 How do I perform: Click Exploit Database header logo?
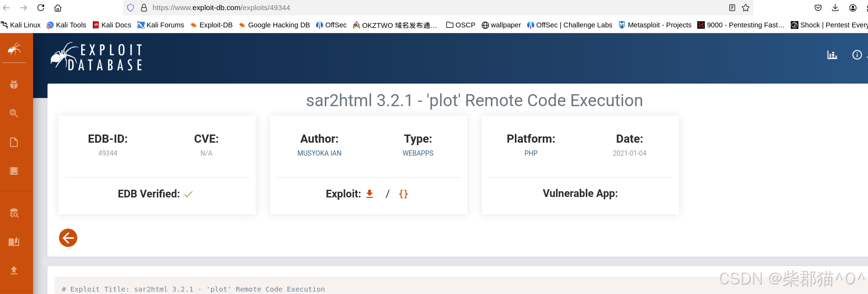[96, 57]
